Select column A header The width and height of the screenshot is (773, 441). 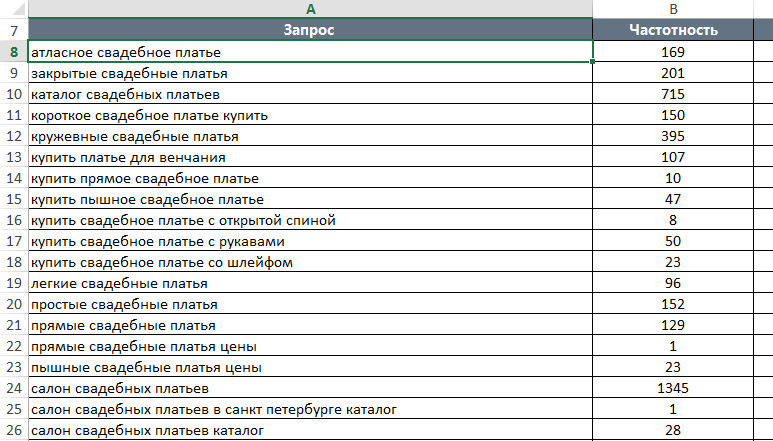point(310,9)
